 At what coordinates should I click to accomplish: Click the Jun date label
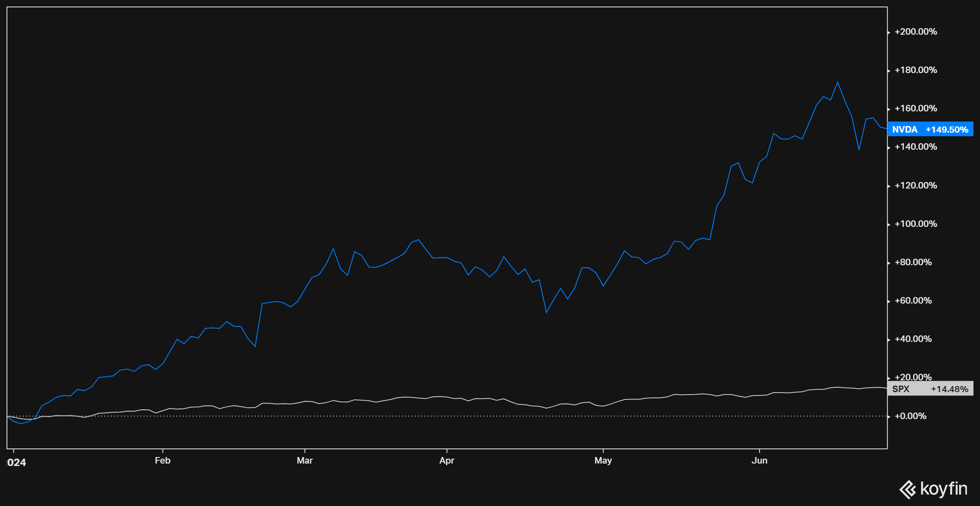[759, 461]
